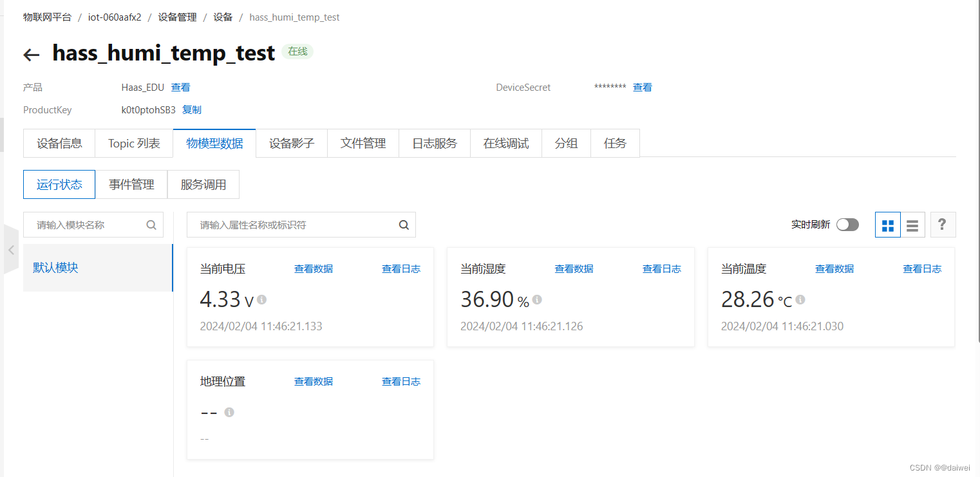This screenshot has width=980, height=477.
Task: Focus the 请输入属性名称或标识符 search field
Action: click(301, 225)
